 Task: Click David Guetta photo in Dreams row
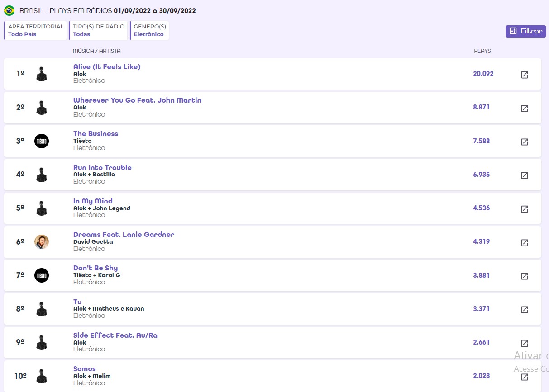[42, 242]
